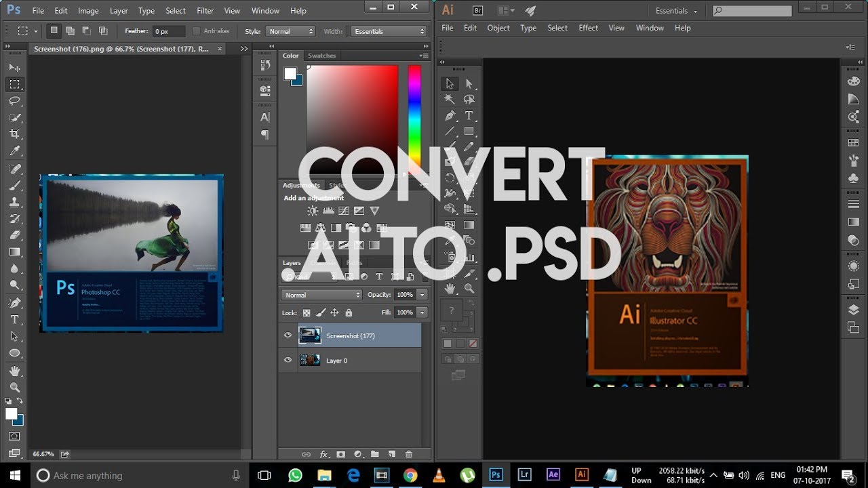Image resolution: width=868 pixels, height=488 pixels.
Task: Toggle Lock image pixels
Action: point(321,312)
